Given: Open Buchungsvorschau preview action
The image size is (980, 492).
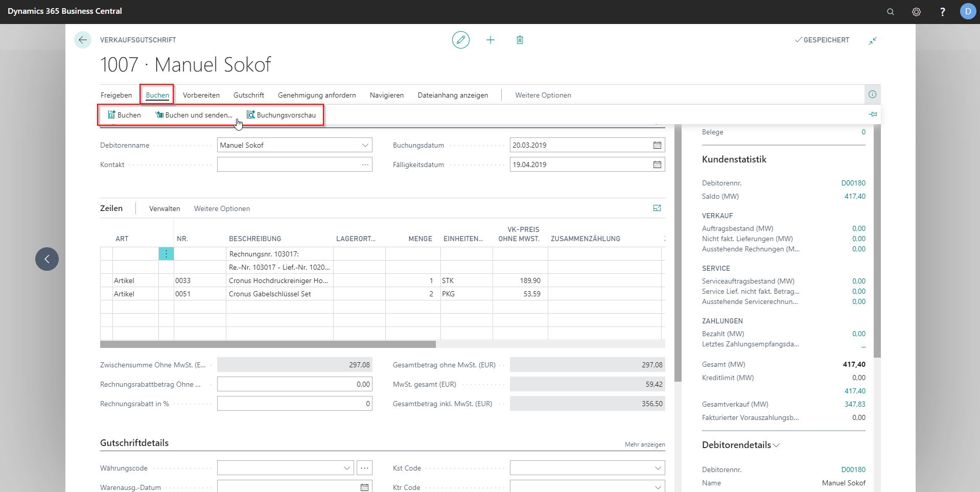Looking at the screenshot, I should point(282,115).
